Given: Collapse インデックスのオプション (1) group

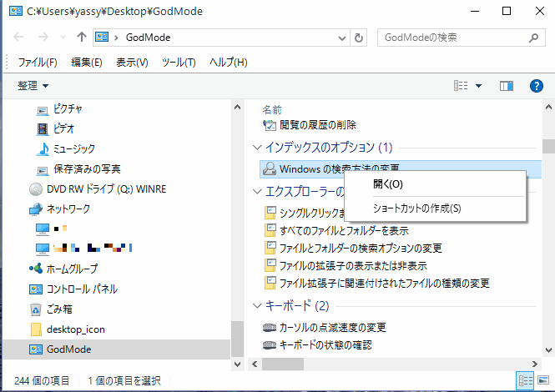Looking at the screenshot, I should click(257, 147).
